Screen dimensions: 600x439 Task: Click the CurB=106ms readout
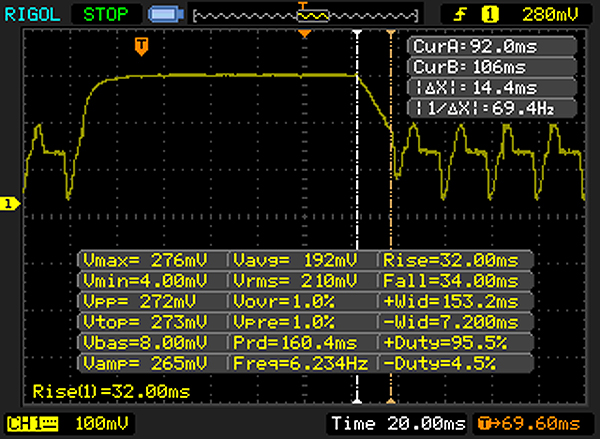492,67
